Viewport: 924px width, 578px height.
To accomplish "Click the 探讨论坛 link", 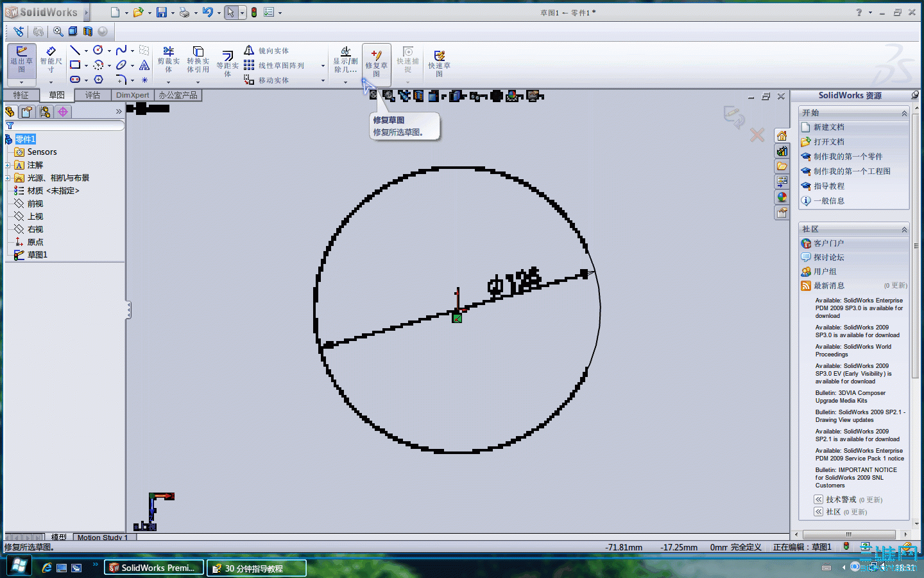I will point(829,258).
